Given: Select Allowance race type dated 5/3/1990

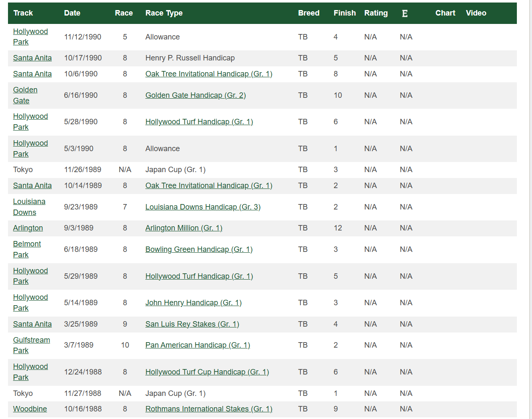Looking at the screenshot, I should pyautogui.click(x=162, y=149).
